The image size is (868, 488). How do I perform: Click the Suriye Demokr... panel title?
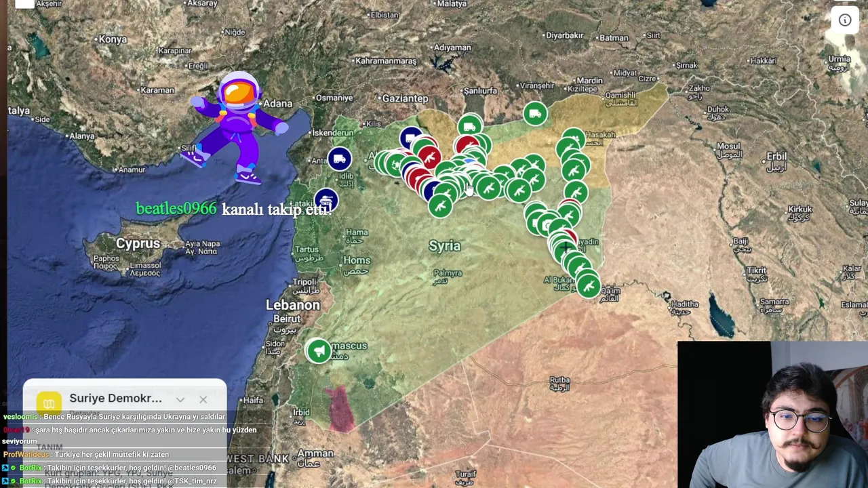pos(115,399)
